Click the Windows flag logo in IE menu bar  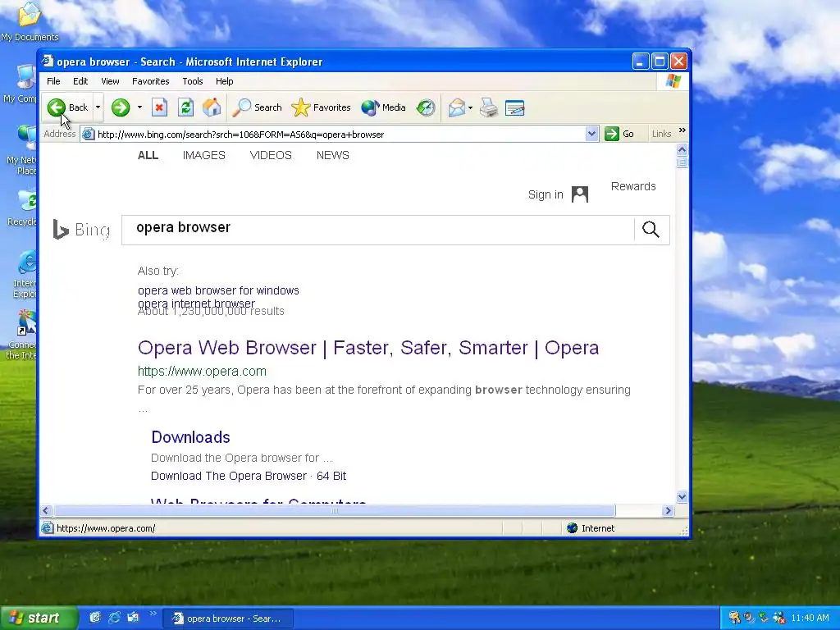pyautogui.click(x=673, y=81)
